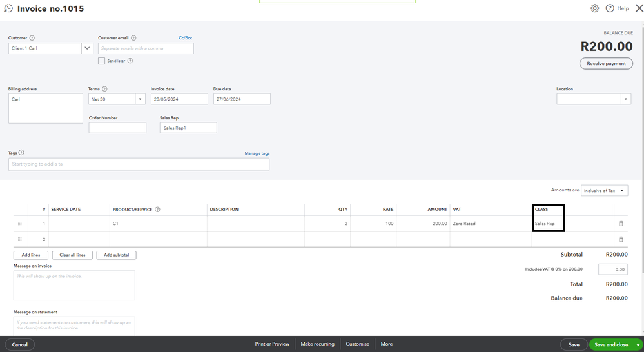Click the Invoice date field
The width and height of the screenshot is (644, 352).
click(x=179, y=99)
